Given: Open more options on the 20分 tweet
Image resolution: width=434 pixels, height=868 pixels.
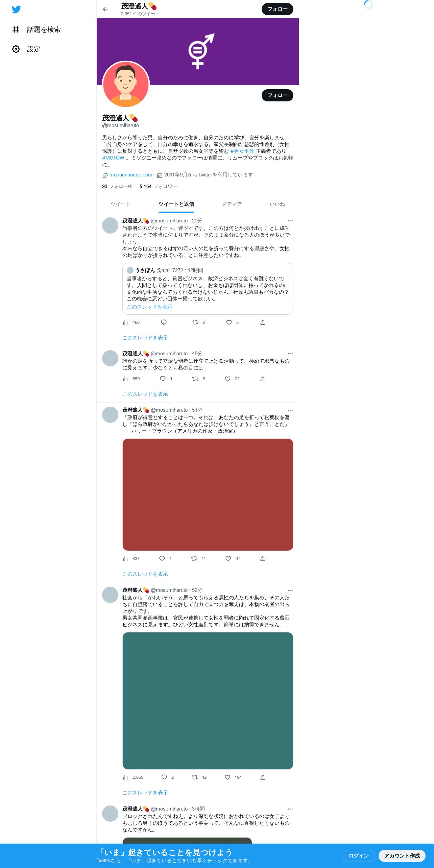Looking at the screenshot, I should (x=290, y=221).
